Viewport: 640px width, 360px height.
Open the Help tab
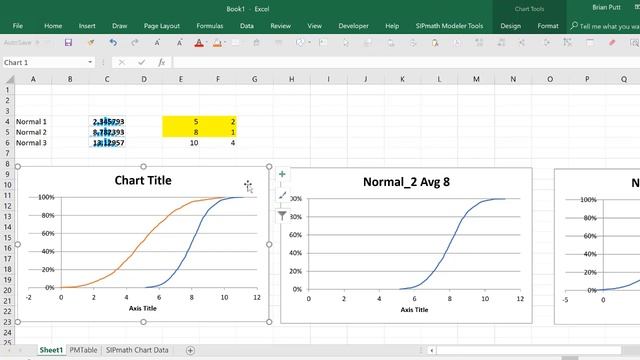pos(392,26)
